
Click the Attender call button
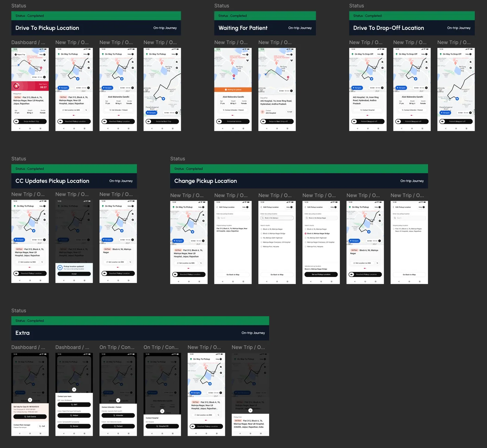pyautogui.click(x=118, y=415)
